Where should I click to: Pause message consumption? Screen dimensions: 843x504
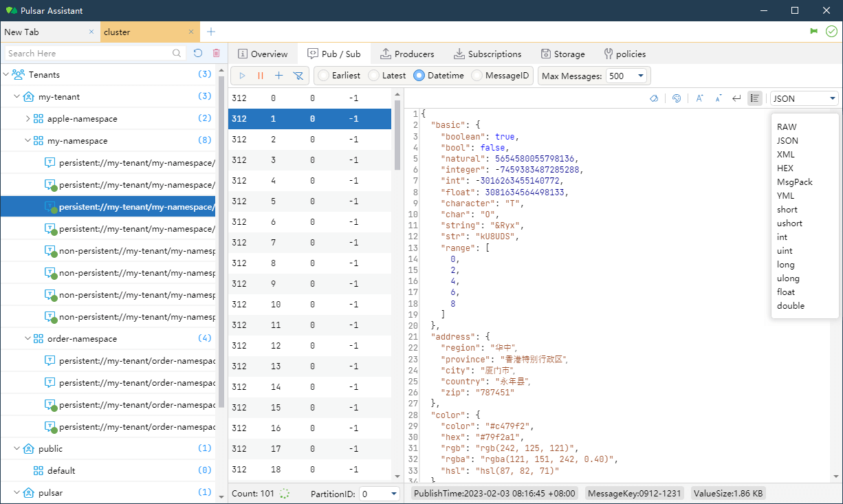coord(261,76)
